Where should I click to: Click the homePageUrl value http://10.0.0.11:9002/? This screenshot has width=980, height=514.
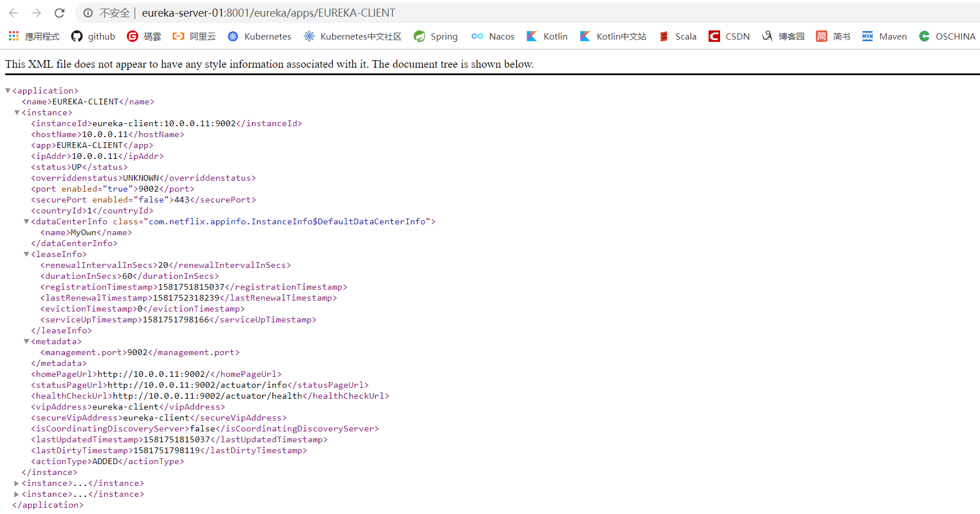[x=154, y=374]
